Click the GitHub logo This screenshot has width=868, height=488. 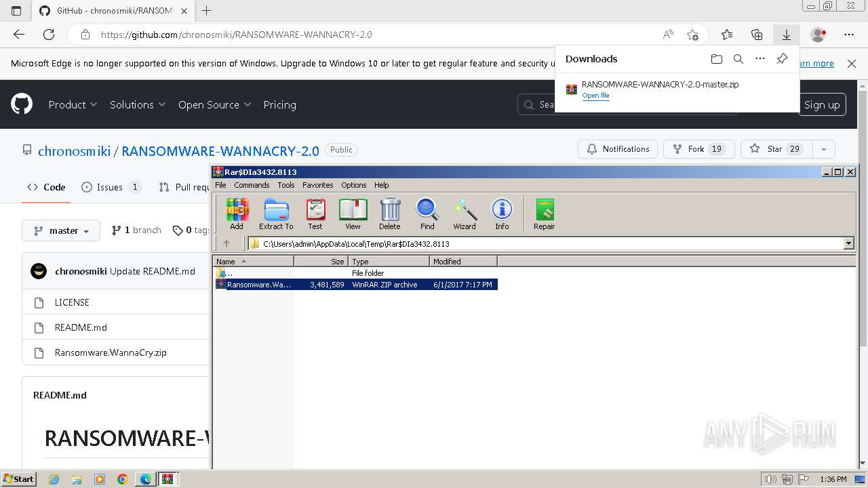pos(22,104)
